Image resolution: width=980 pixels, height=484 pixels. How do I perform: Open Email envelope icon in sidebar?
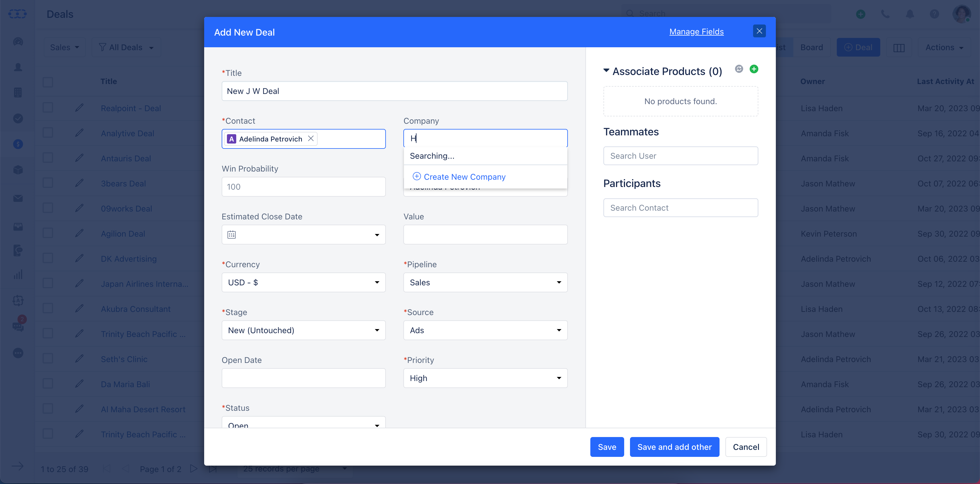(x=18, y=198)
